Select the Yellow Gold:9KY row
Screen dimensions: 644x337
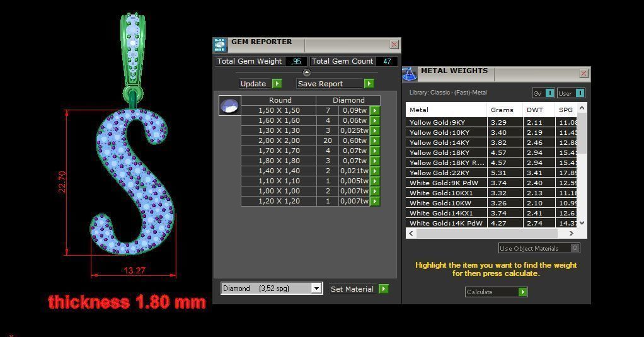pyautogui.click(x=492, y=122)
